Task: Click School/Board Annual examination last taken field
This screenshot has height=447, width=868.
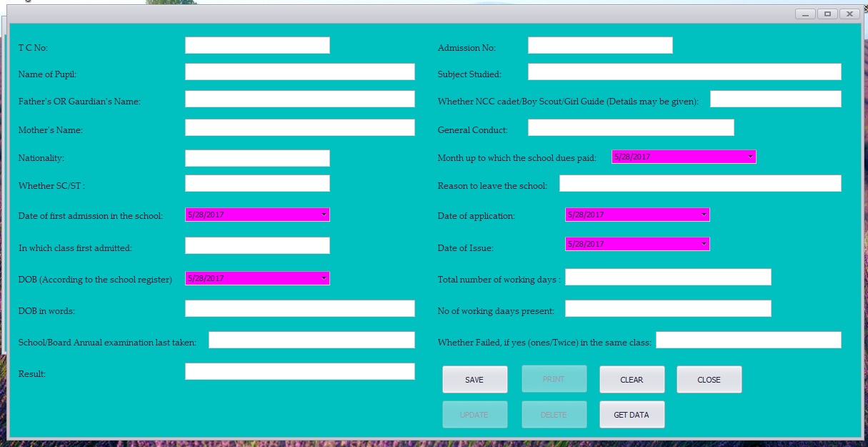Action: [x=311, y=340]
